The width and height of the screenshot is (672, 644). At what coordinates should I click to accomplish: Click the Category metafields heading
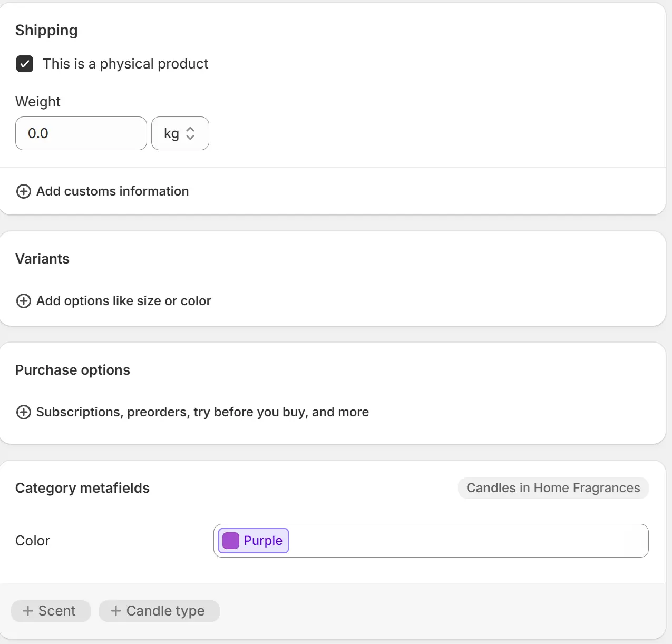82,488
